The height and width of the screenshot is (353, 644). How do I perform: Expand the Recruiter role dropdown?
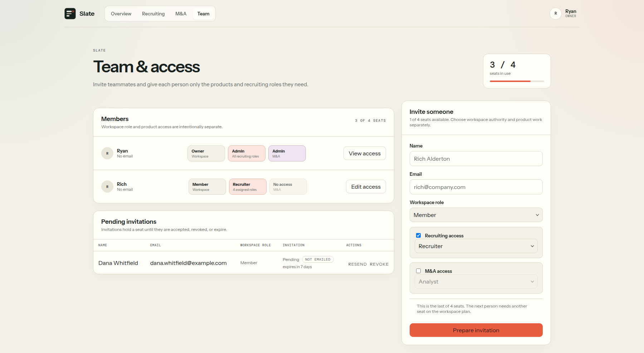476,246
